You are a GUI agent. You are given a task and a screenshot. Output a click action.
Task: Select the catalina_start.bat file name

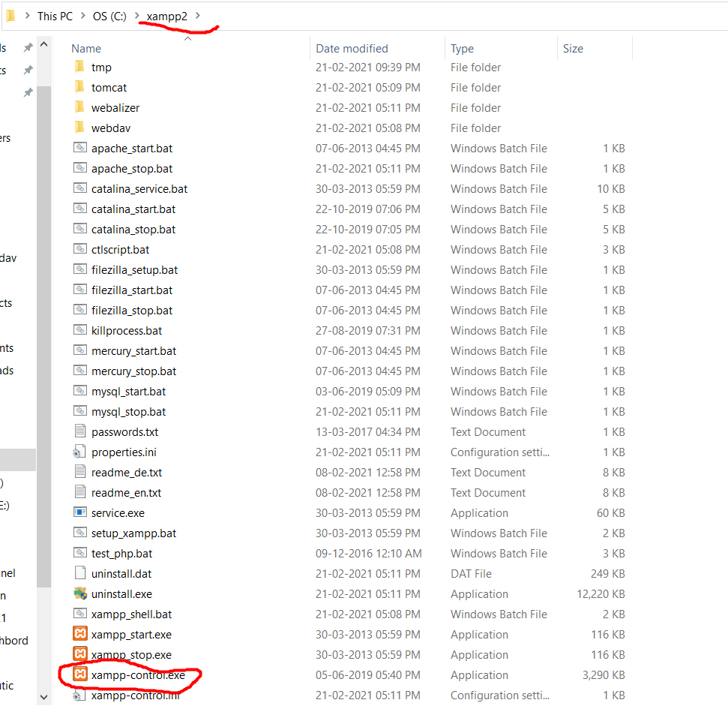[x=133, y=209]
